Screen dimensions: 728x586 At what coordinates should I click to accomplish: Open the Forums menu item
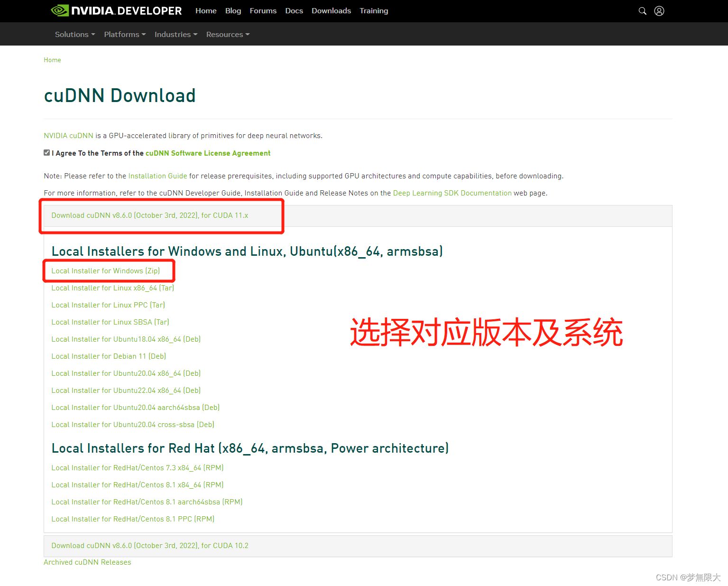pos(263,10)
